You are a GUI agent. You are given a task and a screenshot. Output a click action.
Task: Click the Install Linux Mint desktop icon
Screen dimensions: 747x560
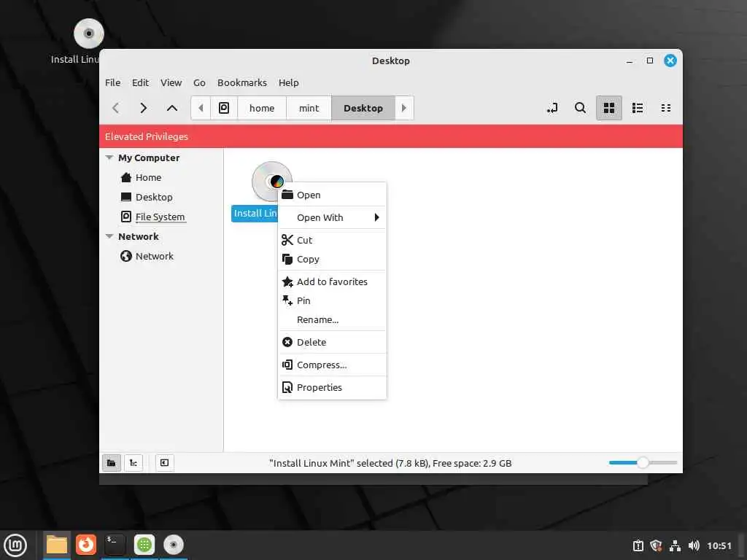coord(88,34)
